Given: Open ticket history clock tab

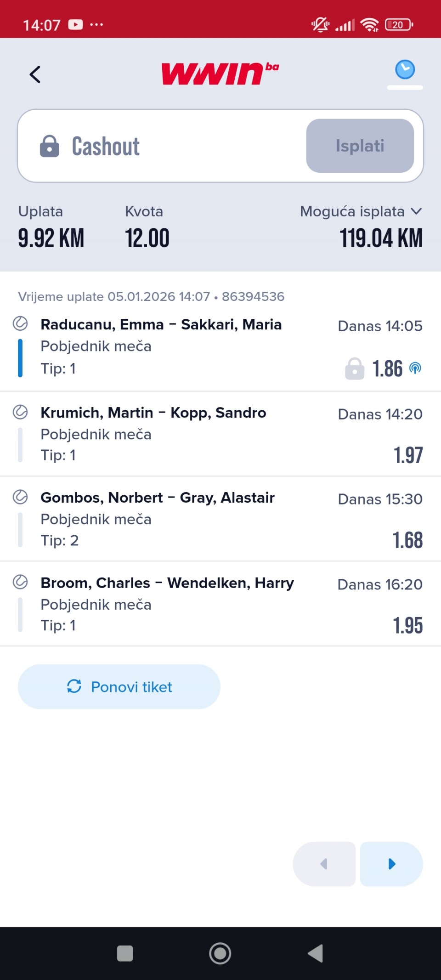Looking at the screenshot, I should (x=405, y=70).
